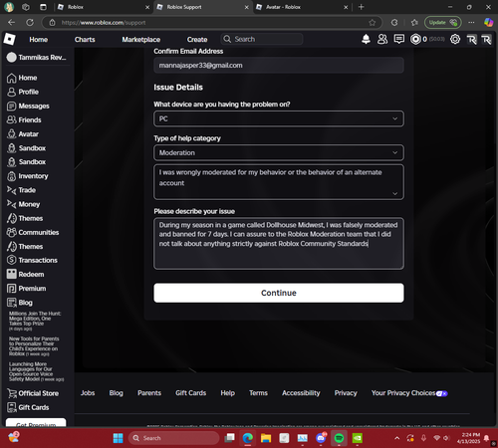
Task: Open Spotify from the taskbar
Action: click(x=339, y=438)
